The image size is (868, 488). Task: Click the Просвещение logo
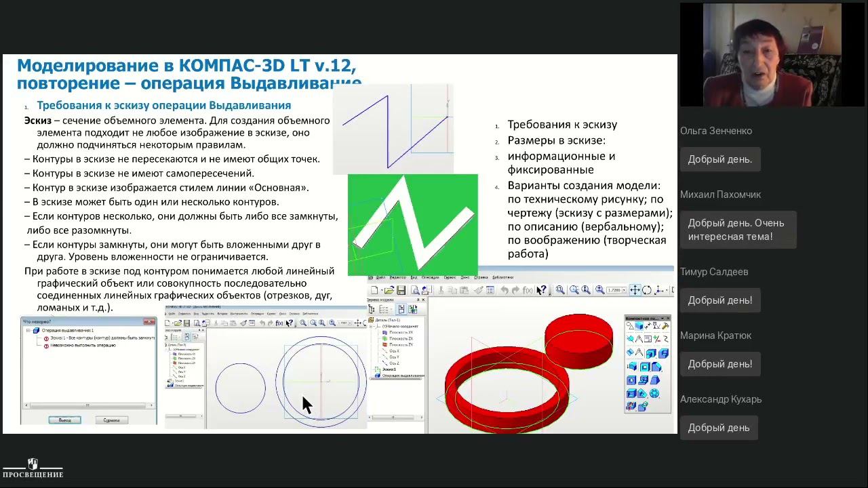click(33, 468)
